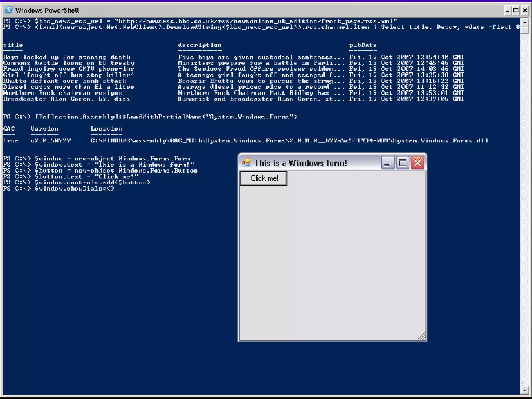Close the Windows form with the red X
This screenshot has width=532, height=399.
tap(417, 163)
